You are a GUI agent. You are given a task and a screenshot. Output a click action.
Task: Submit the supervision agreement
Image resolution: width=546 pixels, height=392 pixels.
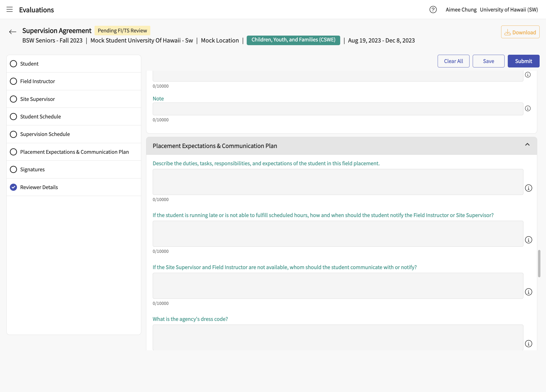click(524, 61)
